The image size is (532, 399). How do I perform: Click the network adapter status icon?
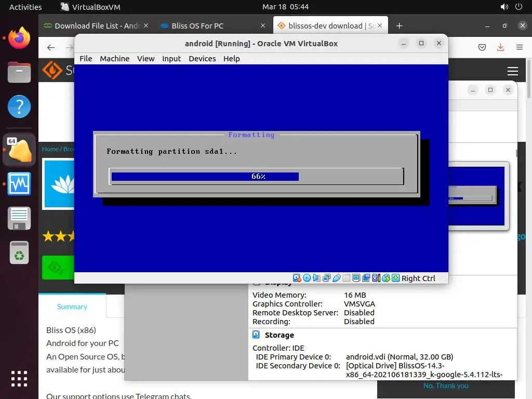point(326,278)
